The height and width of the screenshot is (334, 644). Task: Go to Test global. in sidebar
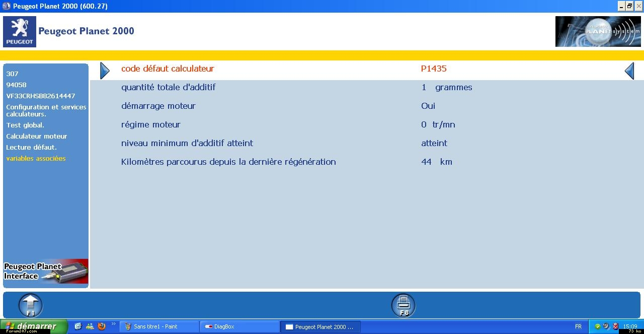click(x=25, y=125)
